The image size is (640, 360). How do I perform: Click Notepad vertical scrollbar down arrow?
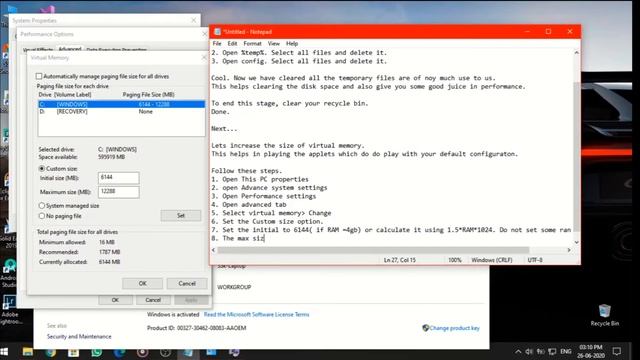pyautogui.click(x=576, y=242)
